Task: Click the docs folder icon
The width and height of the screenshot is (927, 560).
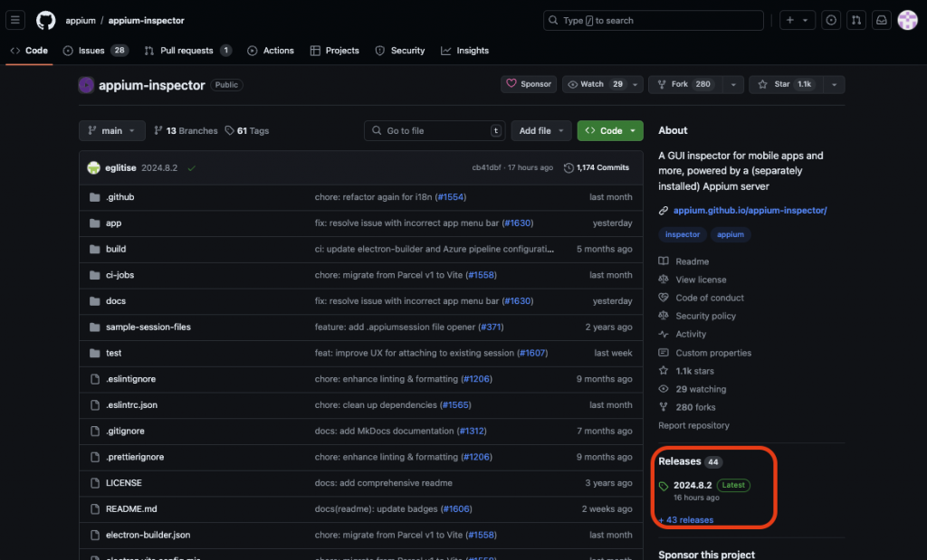Action: point(94,301)
